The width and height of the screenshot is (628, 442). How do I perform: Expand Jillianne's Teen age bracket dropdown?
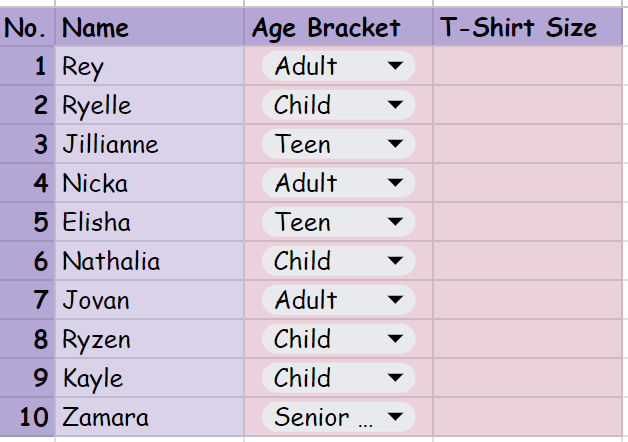[398, 144]
